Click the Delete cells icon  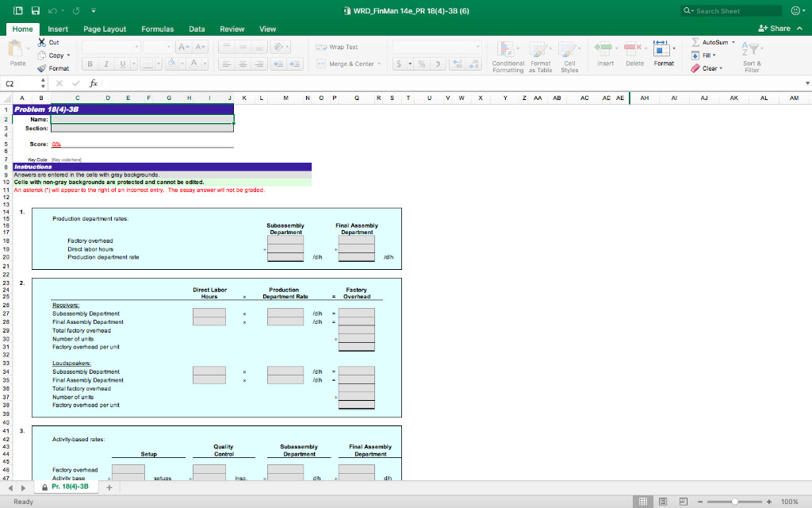[x=632, y=48]
